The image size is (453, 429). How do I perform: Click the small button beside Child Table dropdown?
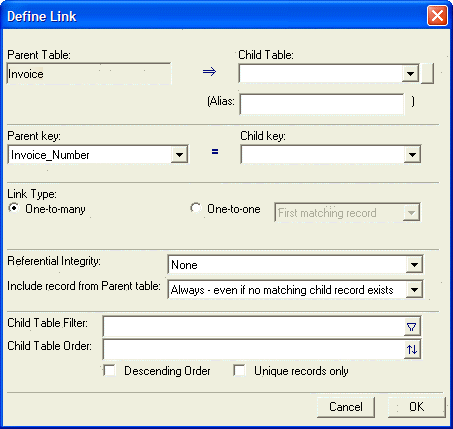[427, 74]
